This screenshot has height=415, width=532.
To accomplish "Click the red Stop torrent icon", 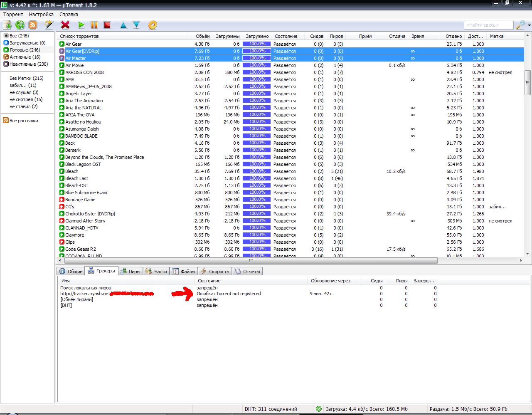I will (x=107, y=25).
